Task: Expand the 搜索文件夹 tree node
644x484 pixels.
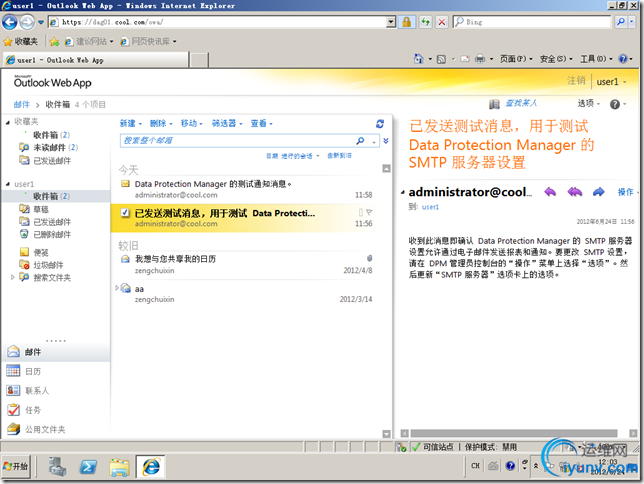Action: [x=12, y=277]
